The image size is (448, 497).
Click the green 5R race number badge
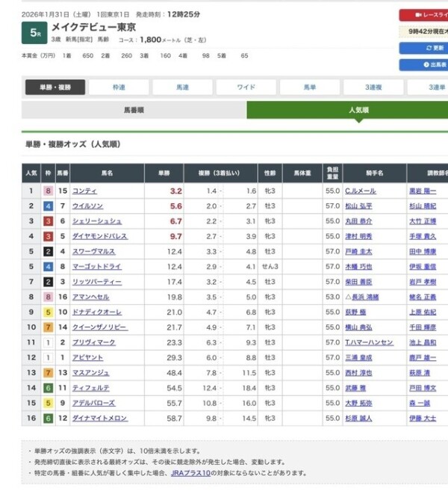(x=35, y=33)
